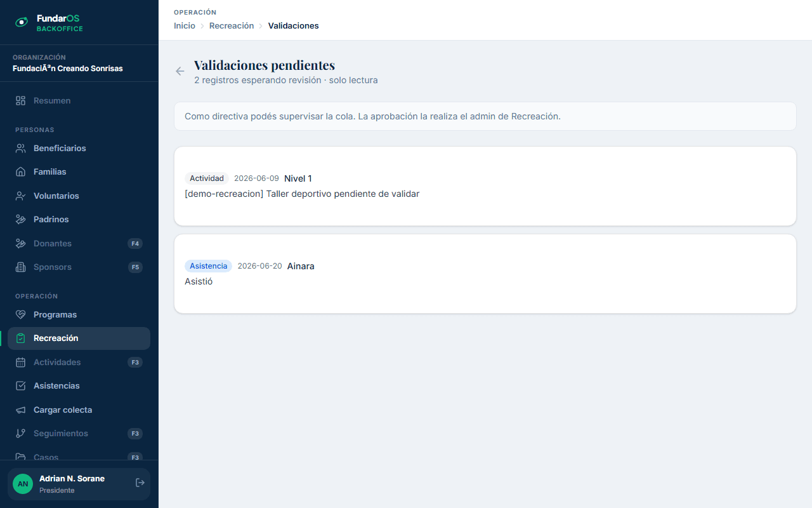Click the F3 badge on Actividades
The width and height of the screenshot is (812, 508).
point(134,363)
